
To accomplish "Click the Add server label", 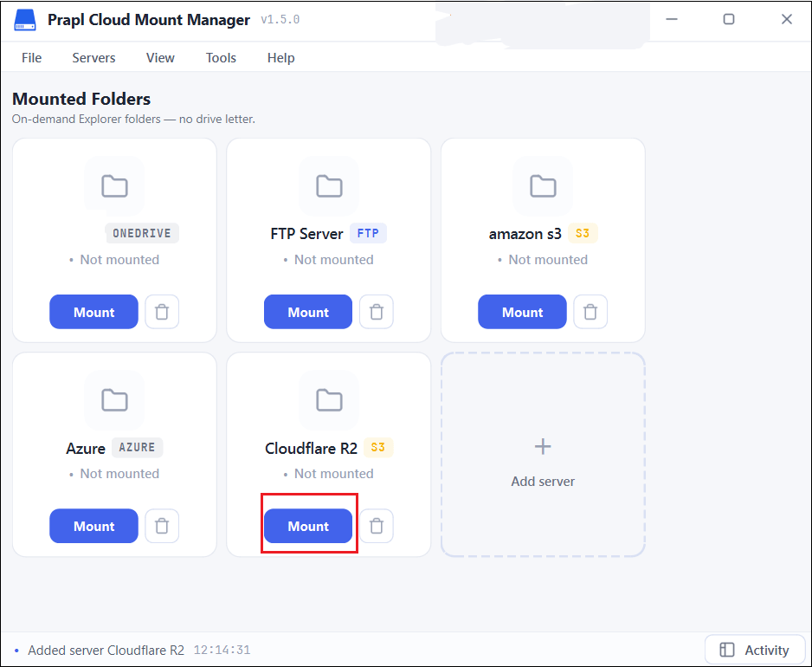I will [543, 482].
